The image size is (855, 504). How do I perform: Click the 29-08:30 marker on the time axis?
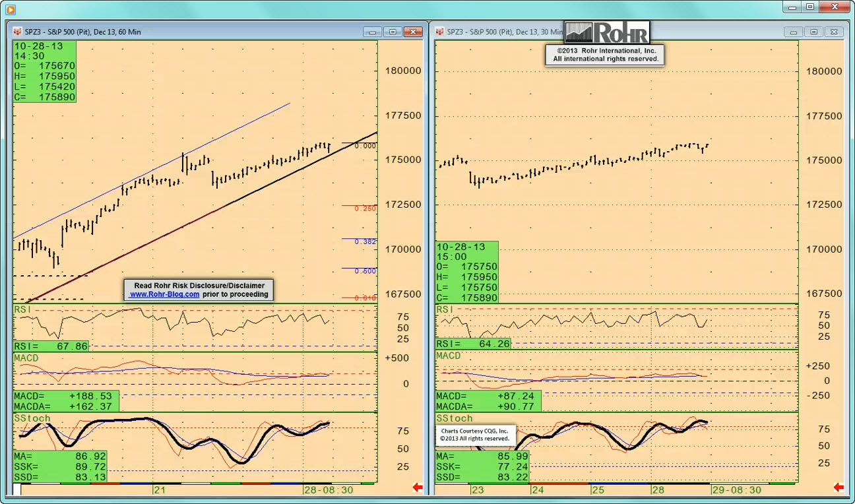(x=736, y=490)
